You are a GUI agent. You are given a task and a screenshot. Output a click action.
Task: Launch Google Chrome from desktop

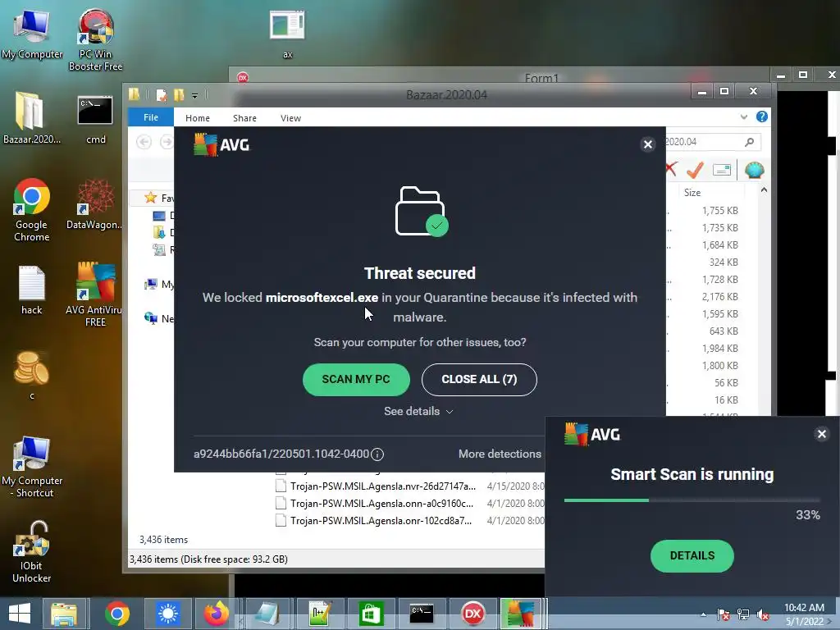(x=31, y=209)
